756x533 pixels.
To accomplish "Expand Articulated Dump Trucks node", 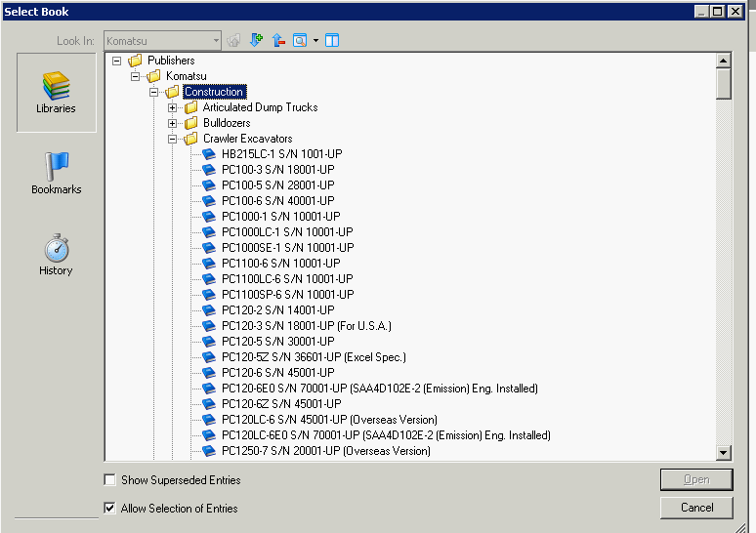I will pyautogui.click(x=172, y=107).
